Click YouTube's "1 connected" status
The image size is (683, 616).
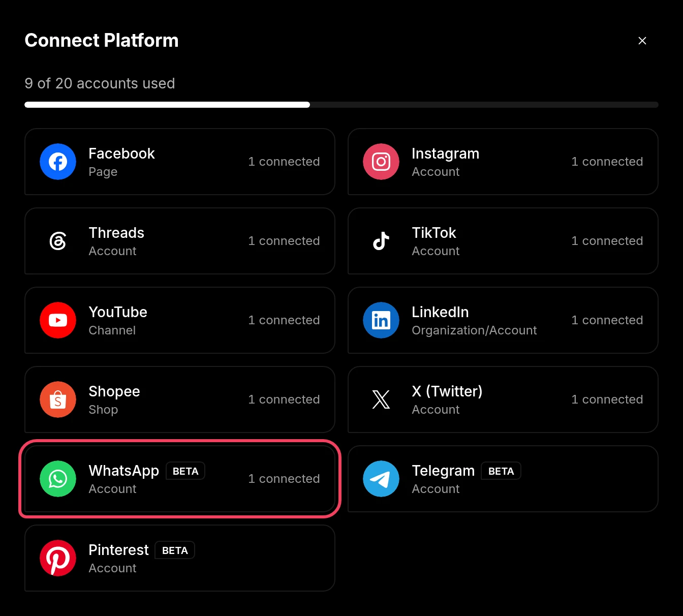click(284, 320)
